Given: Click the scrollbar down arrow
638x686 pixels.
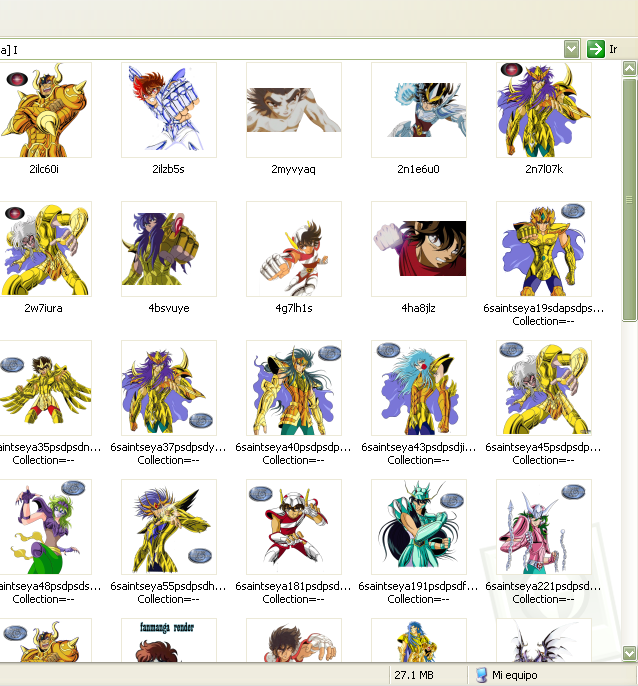Looking at the screenshot, I should pos(629,653).
